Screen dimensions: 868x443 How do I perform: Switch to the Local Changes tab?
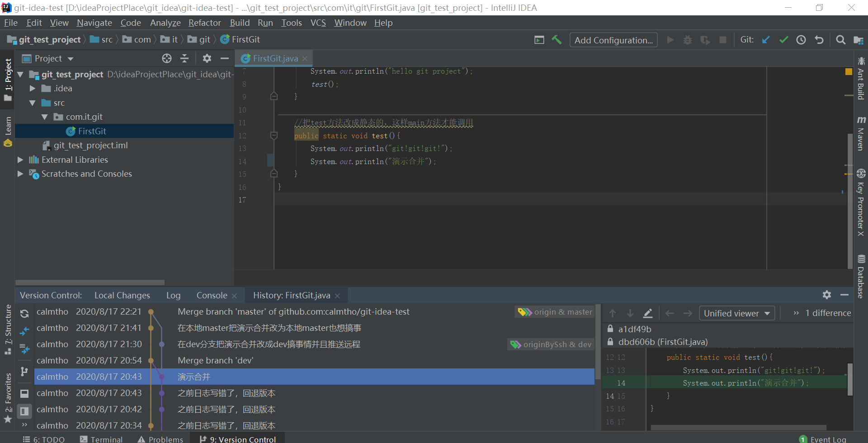122,295
